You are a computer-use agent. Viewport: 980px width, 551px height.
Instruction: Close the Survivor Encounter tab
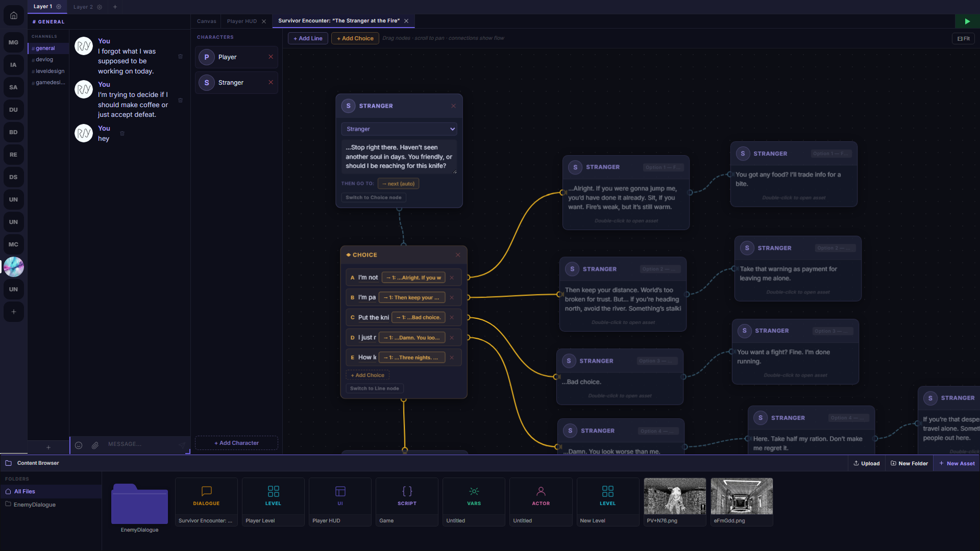click(x=406, y=21)
